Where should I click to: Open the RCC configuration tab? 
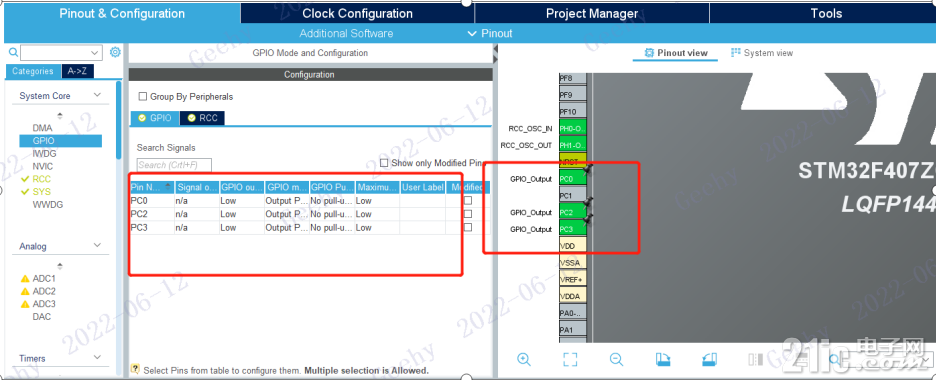pyautogui.click(x=202, y=118)
